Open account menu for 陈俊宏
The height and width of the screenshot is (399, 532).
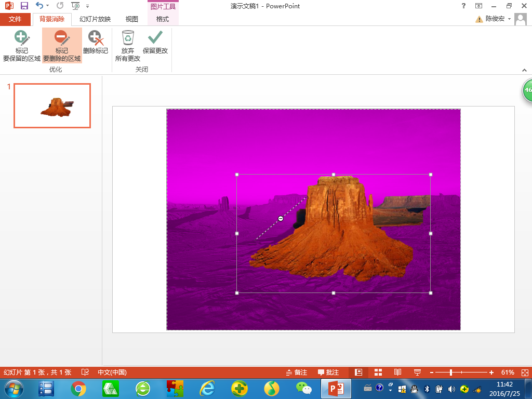[x=498, y=19]
